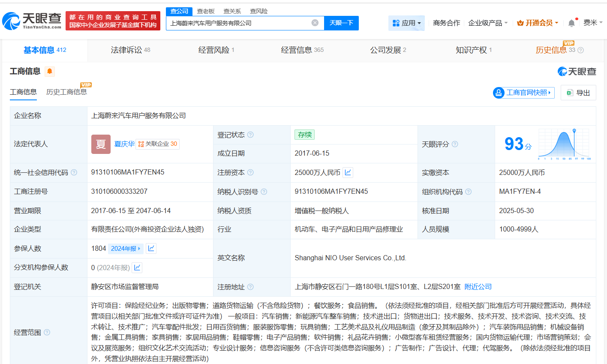The height and width of the screenshot is (364, 607).
Task: Click the 附近公司 link
Action: [478, 286]
